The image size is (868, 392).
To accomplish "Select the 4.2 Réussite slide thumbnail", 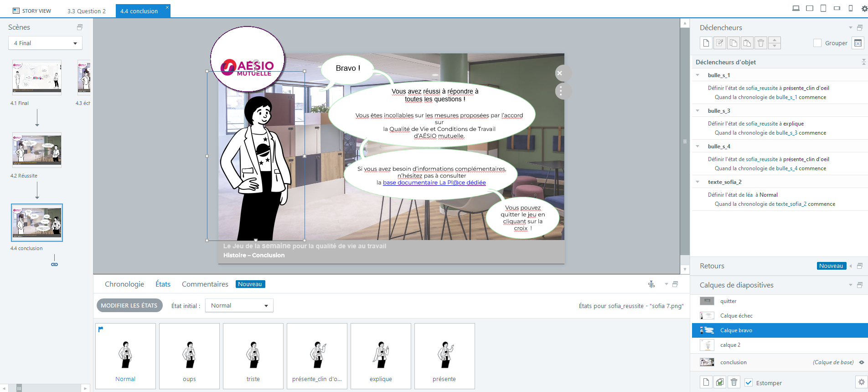I will point(37,150).
